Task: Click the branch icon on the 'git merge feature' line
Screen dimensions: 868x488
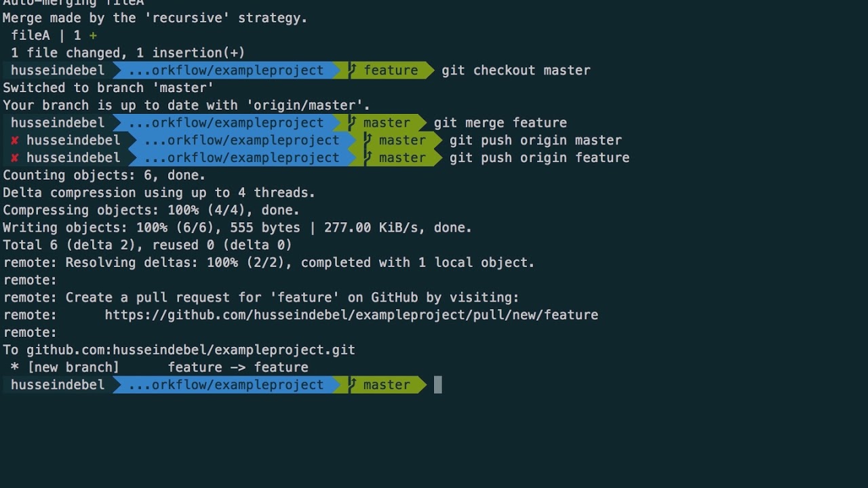Action: pyautogui.click(x=353, y=123)
